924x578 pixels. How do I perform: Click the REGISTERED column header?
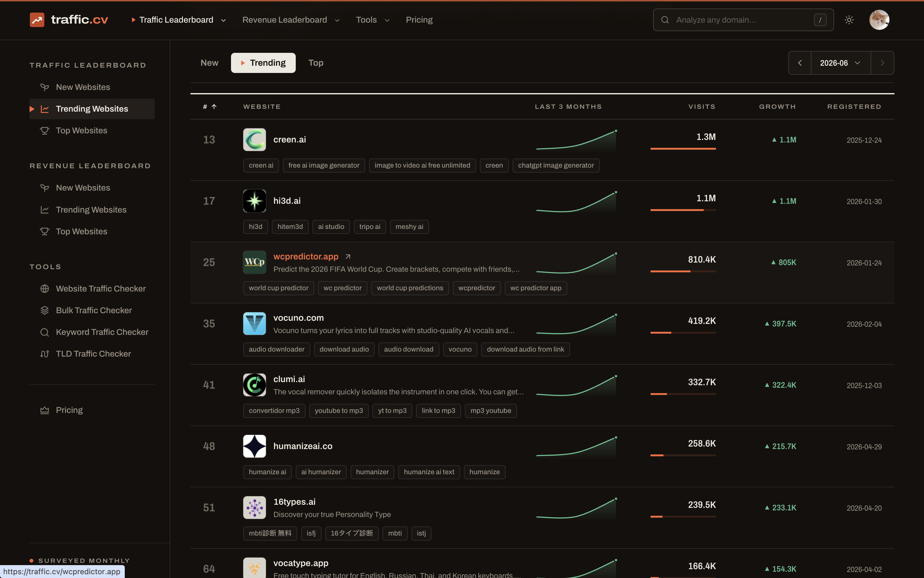tap(854, 107)
